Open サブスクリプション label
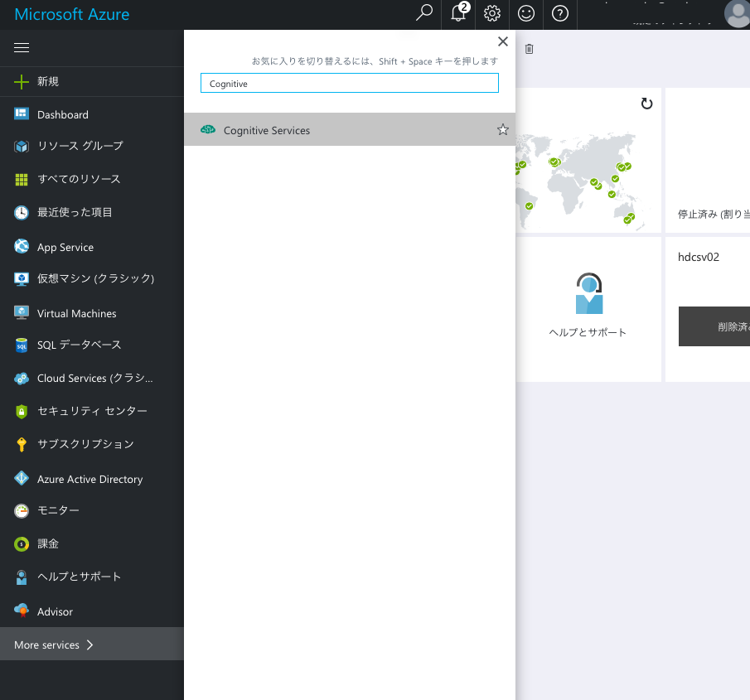The image size is (750, 700). [85, 444]
